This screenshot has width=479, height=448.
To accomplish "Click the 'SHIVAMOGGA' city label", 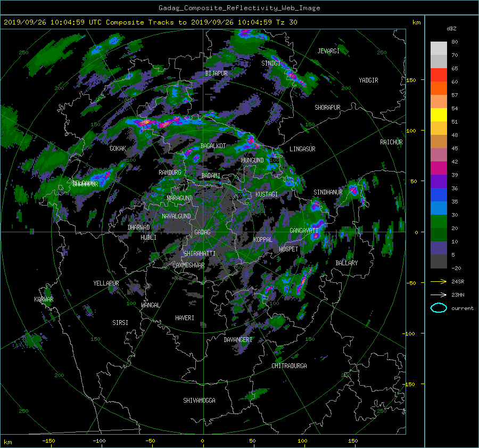I will click(x=199, y=401).
